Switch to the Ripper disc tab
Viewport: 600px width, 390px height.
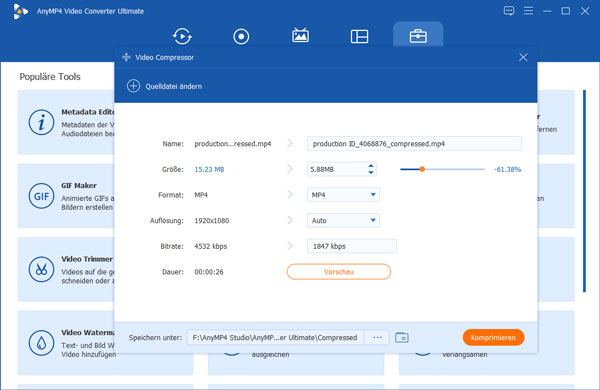point(241,36)
